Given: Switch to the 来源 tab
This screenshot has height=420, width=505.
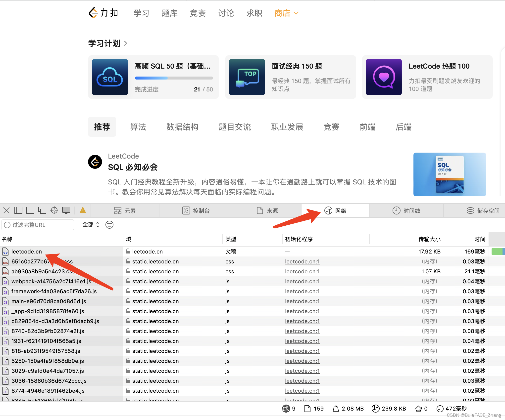Looking at the screenshot, I should pyautogui.click(x=267, y=211).
